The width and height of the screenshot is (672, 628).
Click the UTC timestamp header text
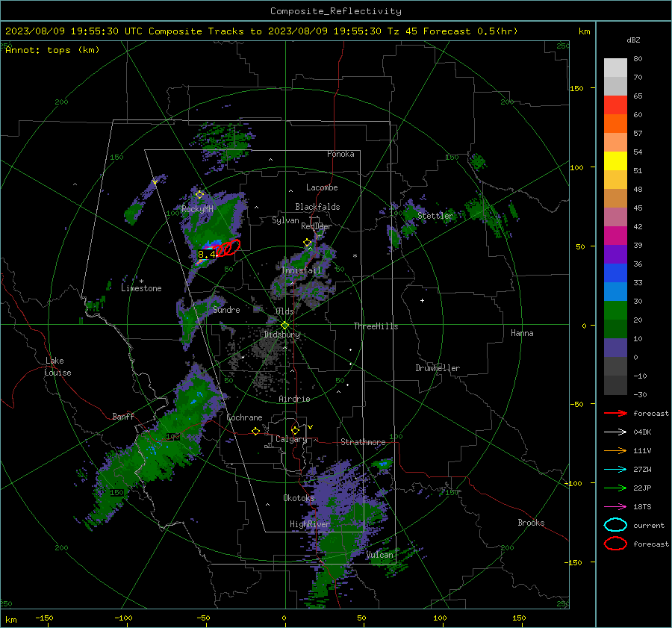click(x=261, y=31)
